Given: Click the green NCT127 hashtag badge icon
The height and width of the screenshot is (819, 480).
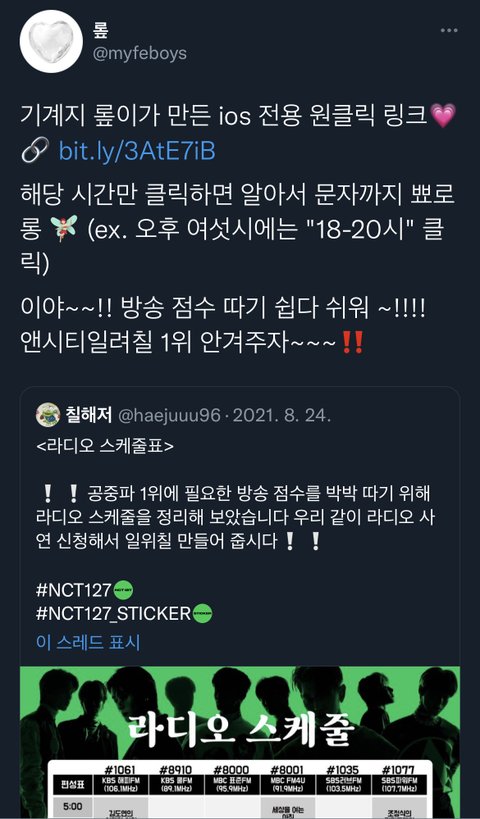Looking at the screenshot, I should 123,590.
